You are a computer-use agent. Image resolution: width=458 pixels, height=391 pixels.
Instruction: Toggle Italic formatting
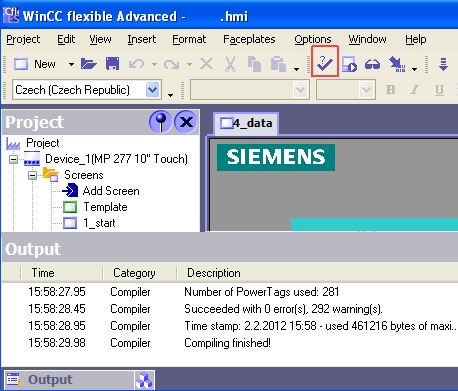[x=414, y=90]
